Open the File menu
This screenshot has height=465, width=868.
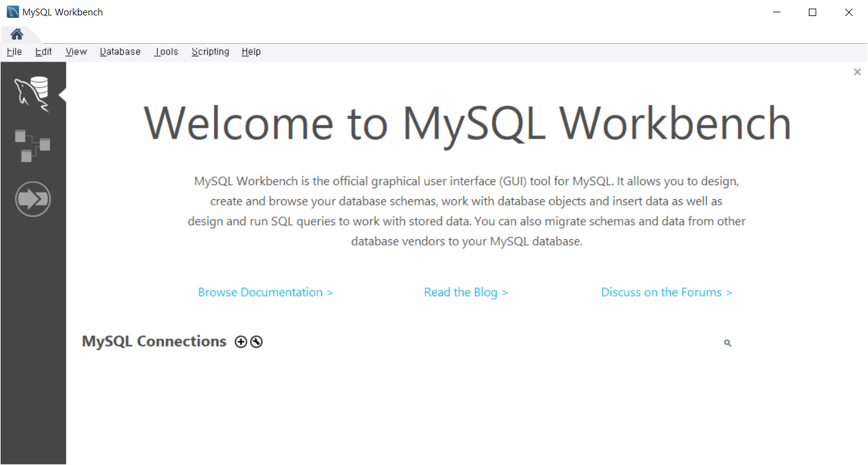[x=14, y=52]
